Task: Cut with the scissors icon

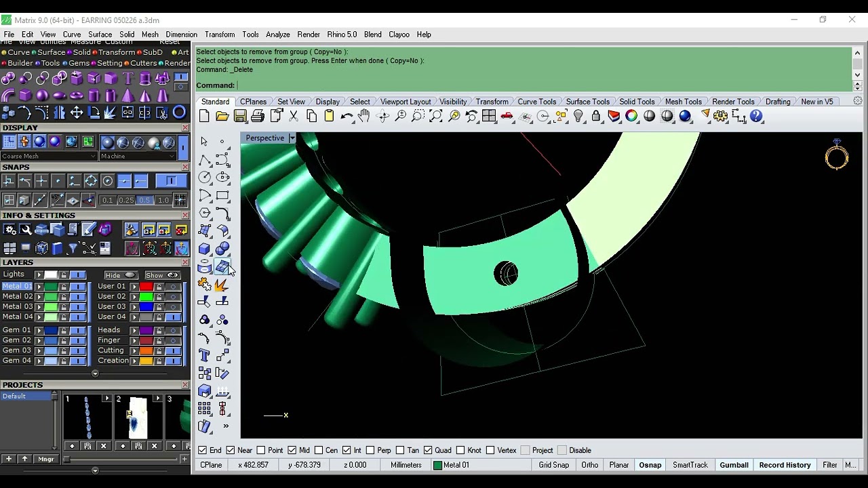Action: 294,117
